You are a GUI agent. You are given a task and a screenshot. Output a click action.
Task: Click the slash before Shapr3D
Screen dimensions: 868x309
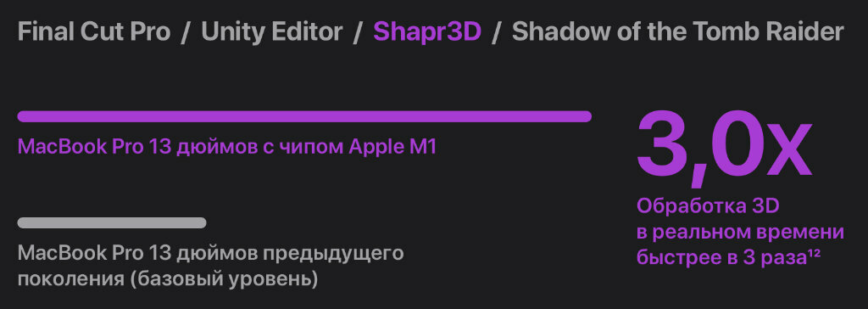pos(359,33)
